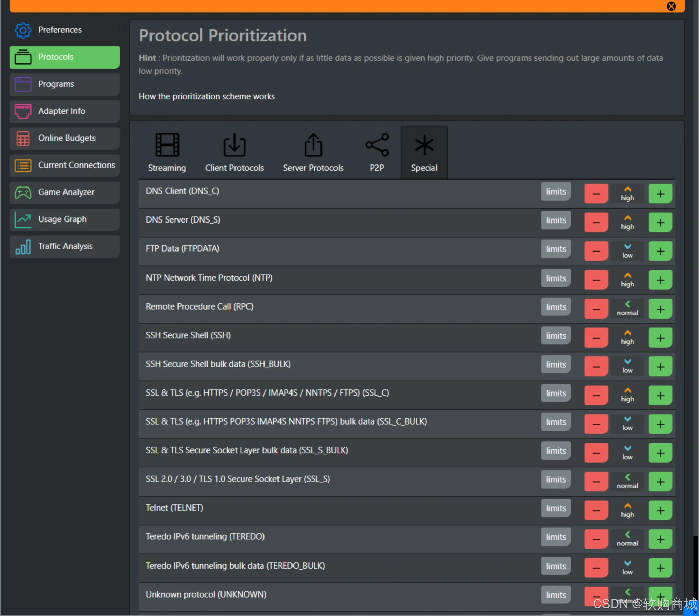699x616 pixels.
Task: Open 'How the prioritization scheme works' link
Action: coord(206,97)
